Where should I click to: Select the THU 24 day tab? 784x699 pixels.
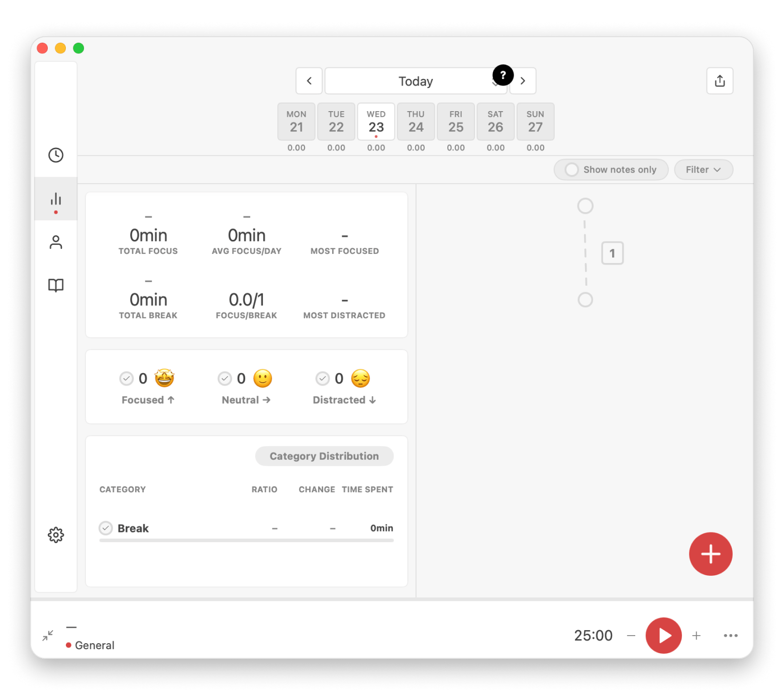[x=416, y=122]
